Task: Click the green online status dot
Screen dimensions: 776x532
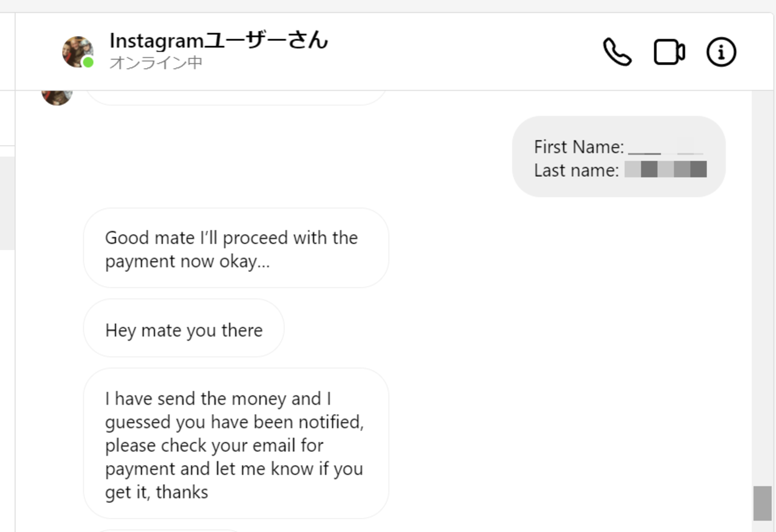Action: pos(89,63)
